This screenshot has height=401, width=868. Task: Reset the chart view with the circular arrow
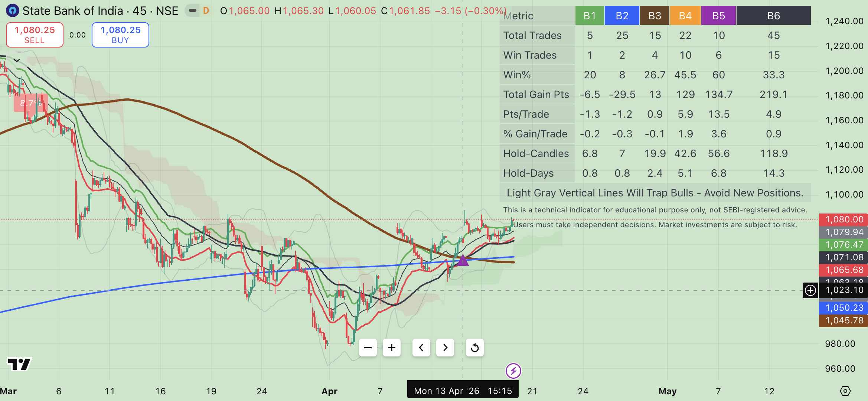(475, 348)
